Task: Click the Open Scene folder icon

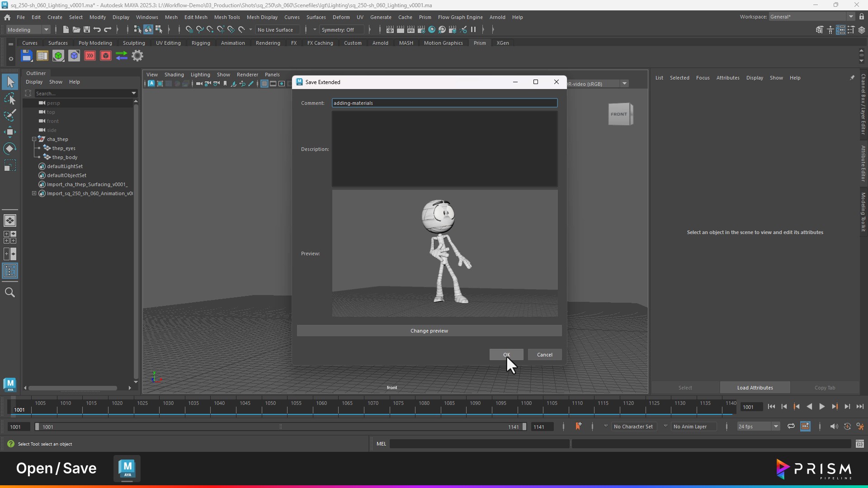Action: pyautogui.click(x=76, y=30)
